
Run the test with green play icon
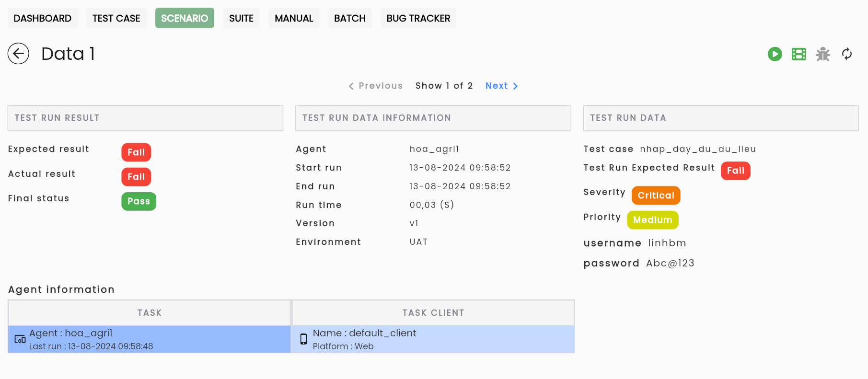pos(775,54)
